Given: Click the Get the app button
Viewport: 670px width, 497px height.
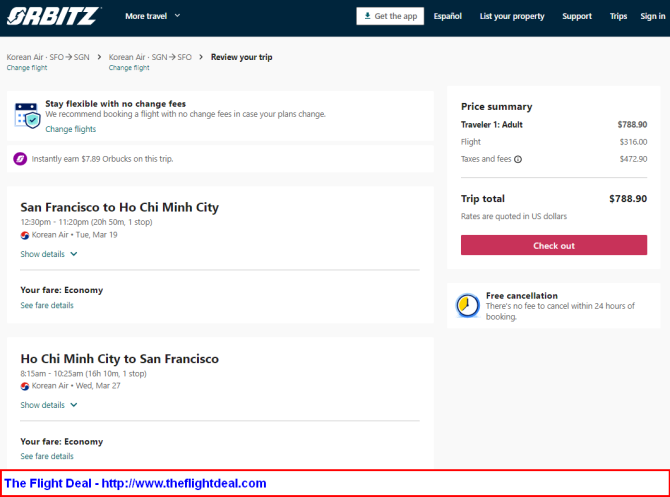Looking at the screenshot, I should tap(390, 16).
